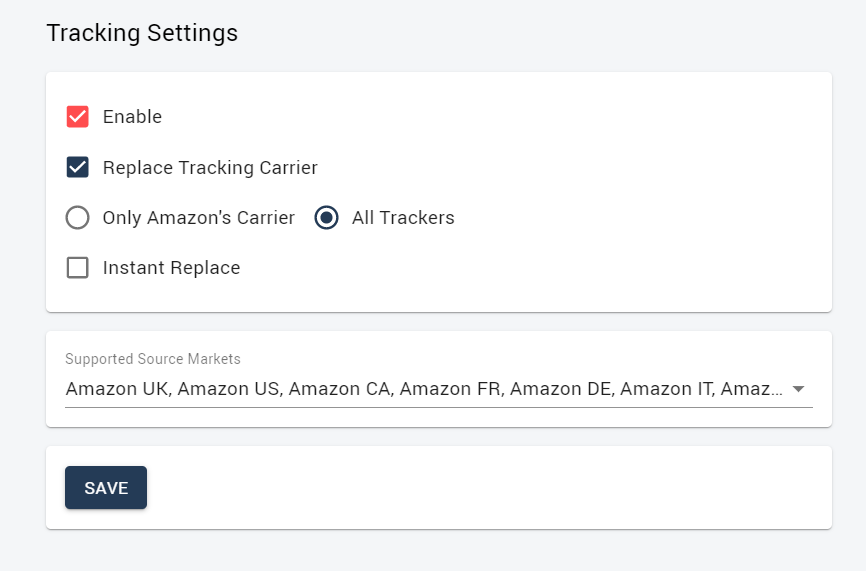This screenshot has height=571, width=866.
Task: Check the Instant Replace checkbox
Action: click(77, 268)
